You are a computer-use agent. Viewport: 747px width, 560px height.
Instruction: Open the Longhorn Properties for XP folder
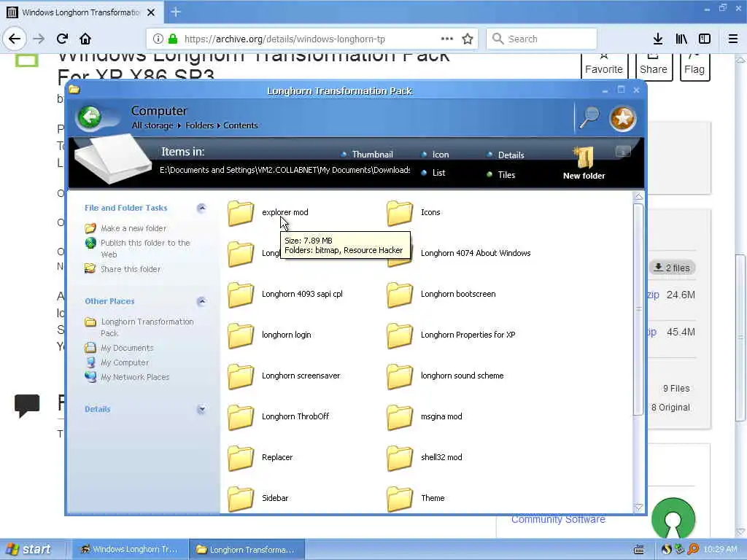click(x=451, y=335)
